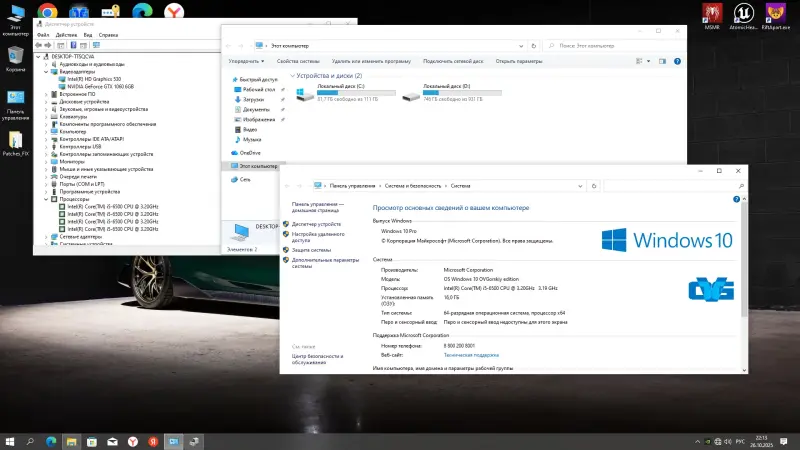Open the Справка menu in Device Manager

[108, 35]
